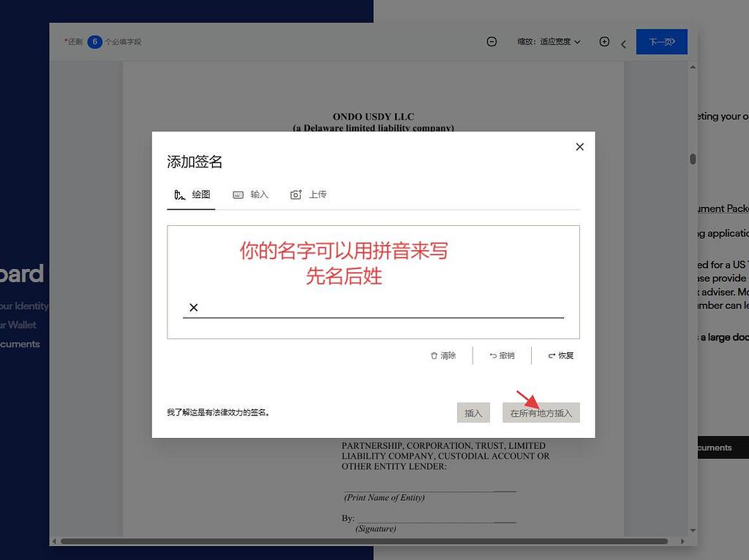
Task: Click the blue 下一页 button
Action: [x=661, y=42]
